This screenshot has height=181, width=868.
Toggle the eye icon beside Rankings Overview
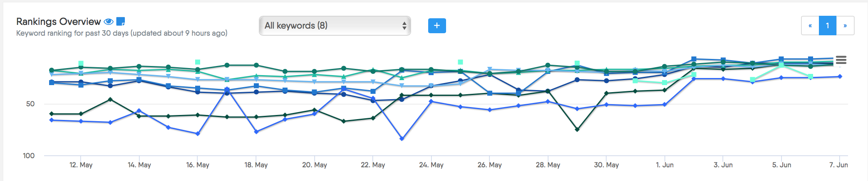pos(109,22)
